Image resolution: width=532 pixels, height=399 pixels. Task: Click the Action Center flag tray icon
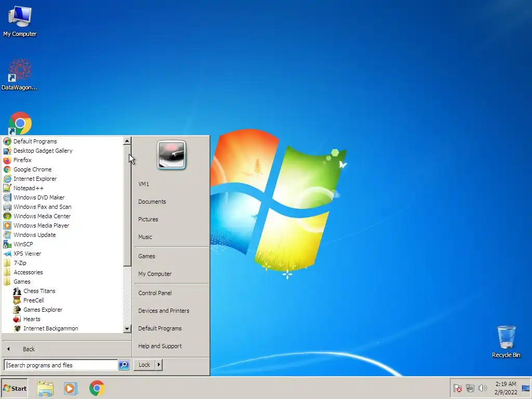click(x=457, y=388)
